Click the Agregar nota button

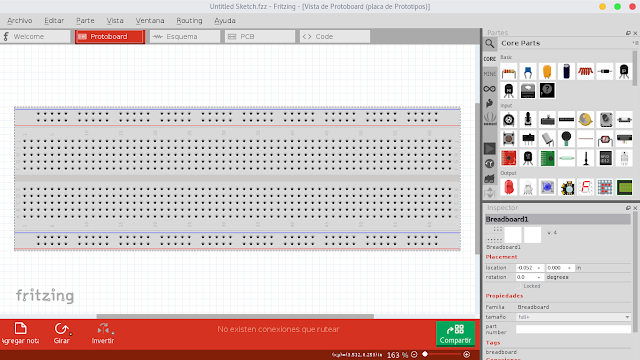coord(20,333)
